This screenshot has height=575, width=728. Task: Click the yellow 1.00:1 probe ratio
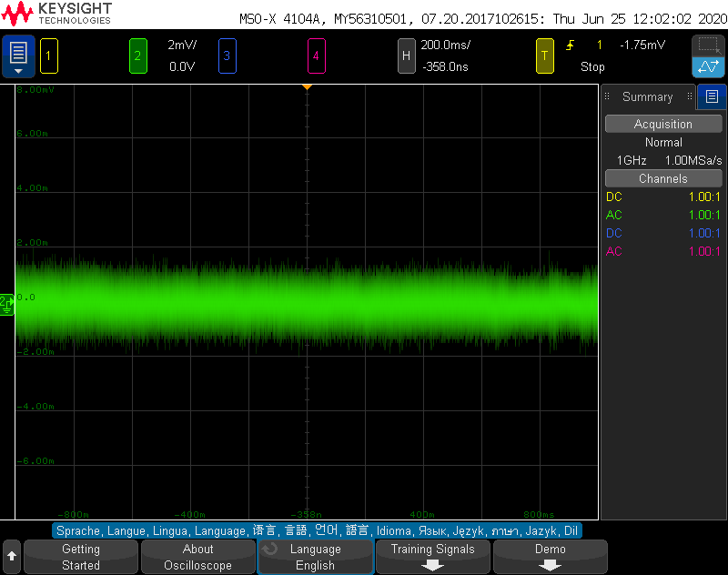tap(704, 197)
